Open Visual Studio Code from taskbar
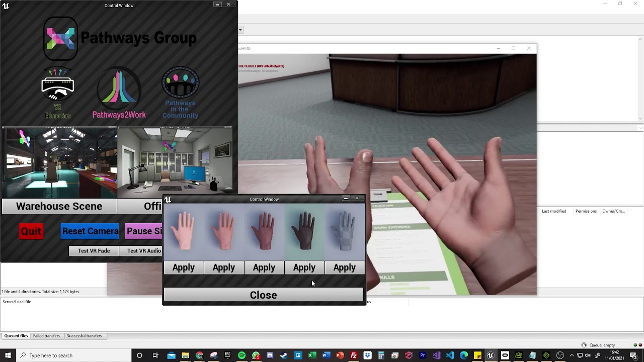Viewport: 644px width, 362px height. (x=450, y=355)
